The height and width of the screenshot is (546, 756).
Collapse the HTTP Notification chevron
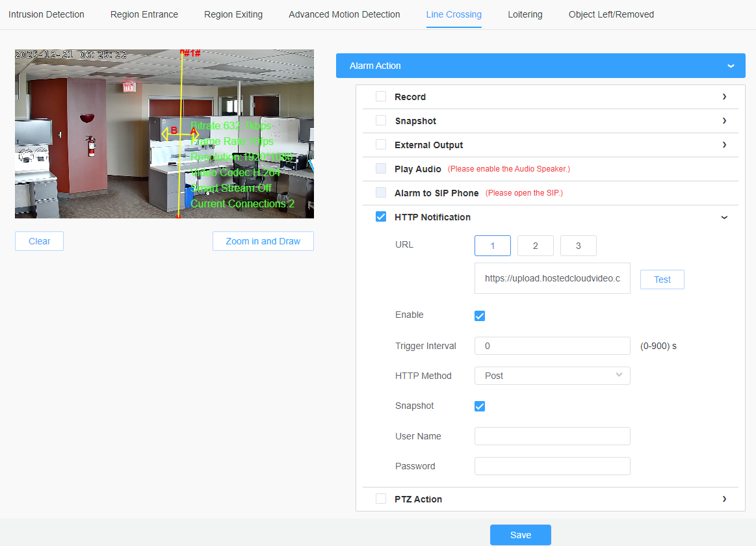(724, 217)
